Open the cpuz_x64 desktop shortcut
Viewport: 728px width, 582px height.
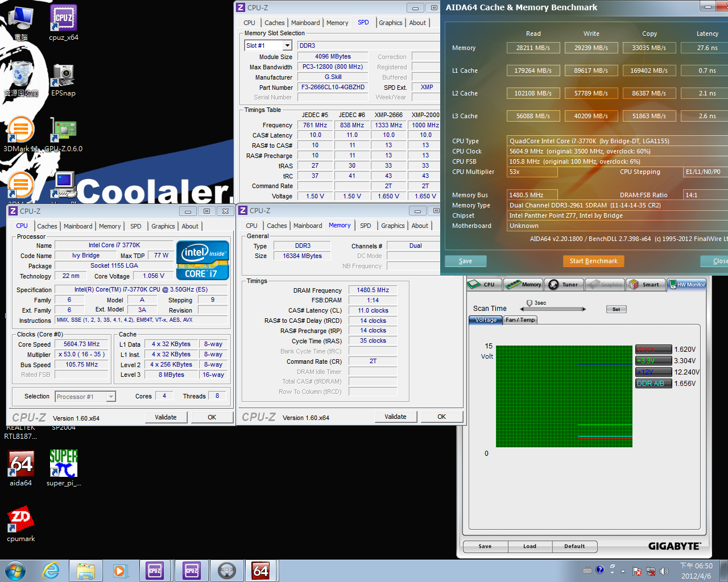[64, 23]
